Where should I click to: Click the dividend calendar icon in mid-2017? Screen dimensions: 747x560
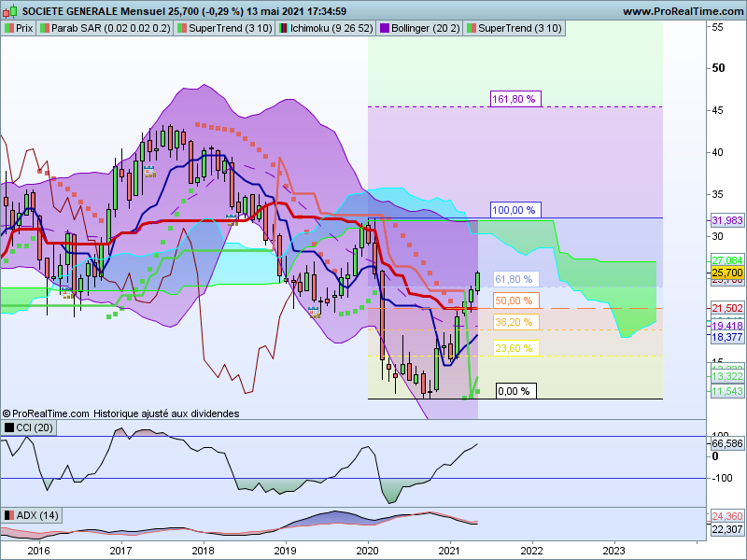[149, 172]
